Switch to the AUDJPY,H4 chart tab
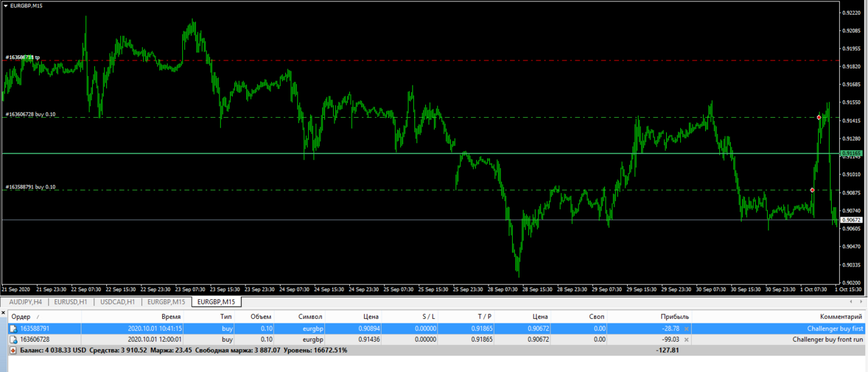 point(27,302)
